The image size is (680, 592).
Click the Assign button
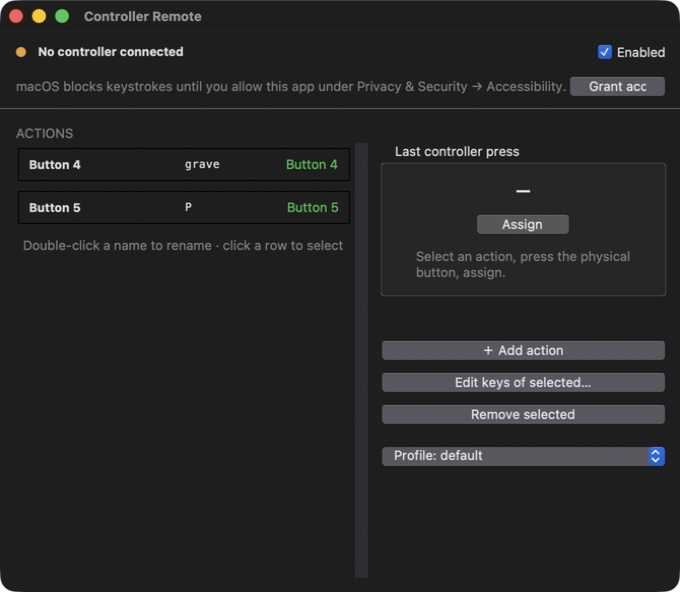(523, 224)
